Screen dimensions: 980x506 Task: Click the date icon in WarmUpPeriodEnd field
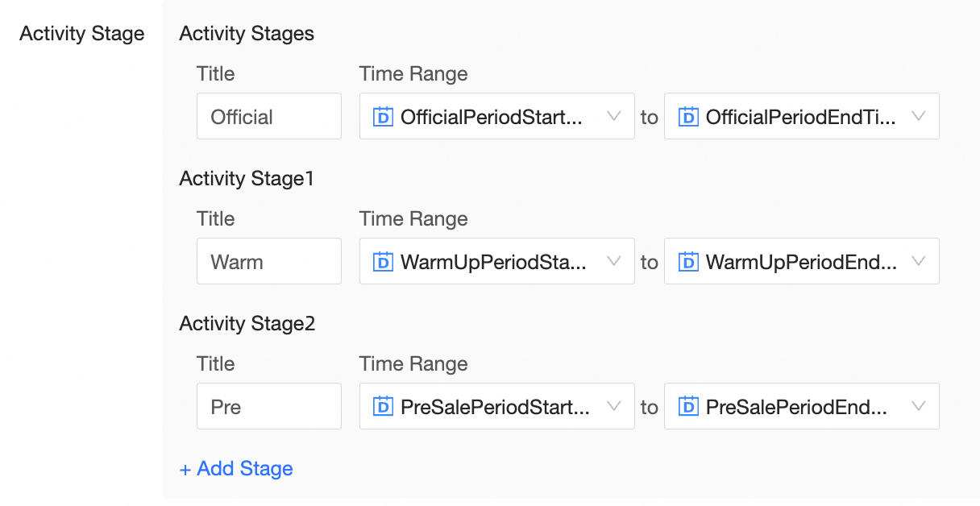(x=687, y=262)
